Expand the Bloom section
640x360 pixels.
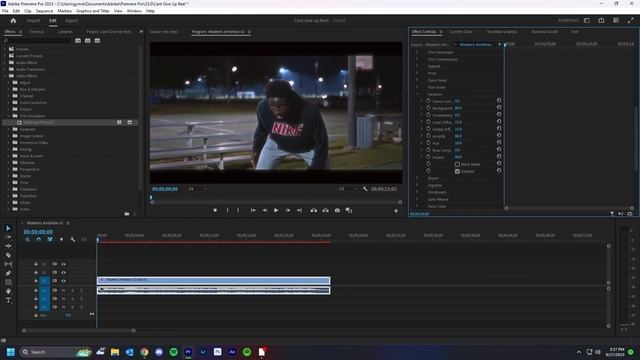[x=417, y=178]
